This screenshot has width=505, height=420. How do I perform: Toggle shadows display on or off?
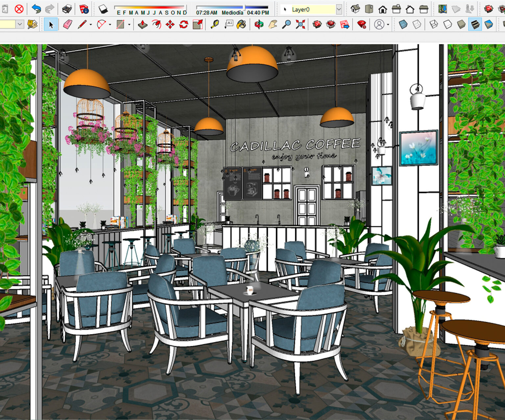[103, 9]
